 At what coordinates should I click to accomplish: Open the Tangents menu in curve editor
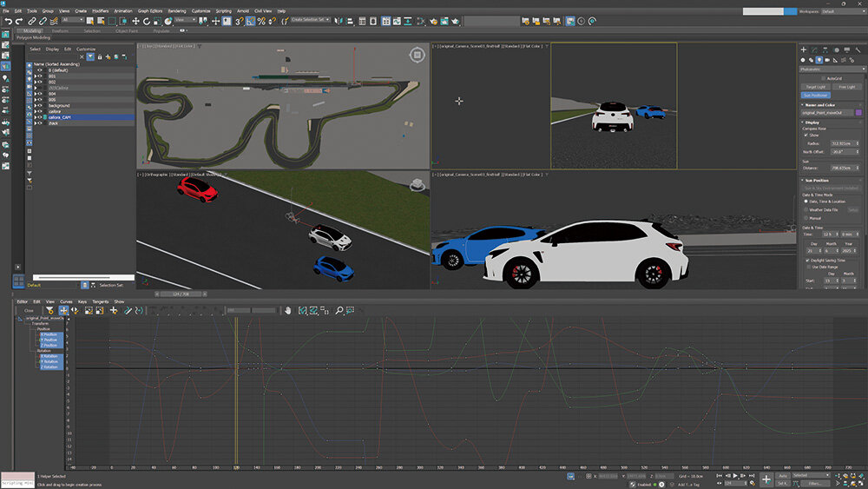point(99,301)
